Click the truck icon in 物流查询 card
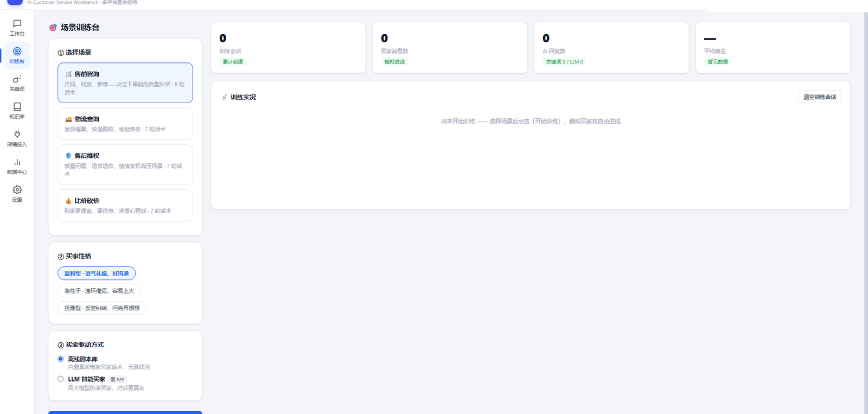Screen dimensions: 868x414 click(x=68, y=119)
